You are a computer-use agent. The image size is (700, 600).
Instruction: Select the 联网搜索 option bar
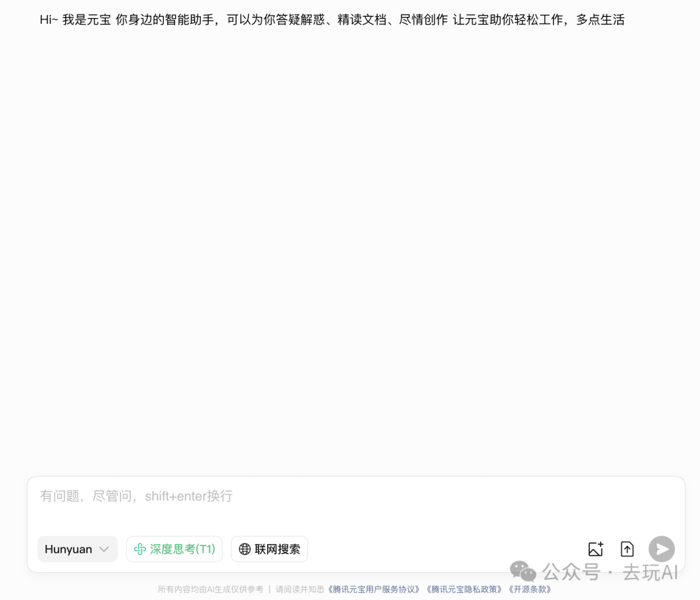coord(269,549)
